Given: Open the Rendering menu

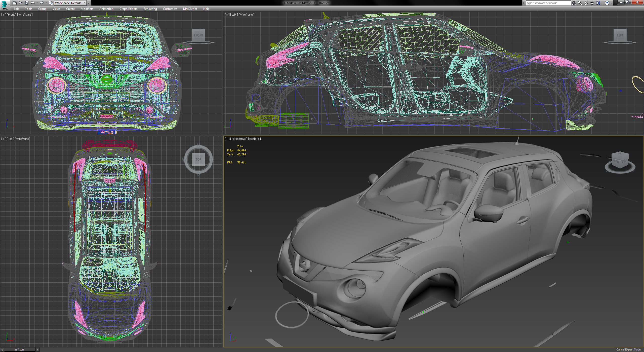Looking at the screenshot, I should click(150, 9).
